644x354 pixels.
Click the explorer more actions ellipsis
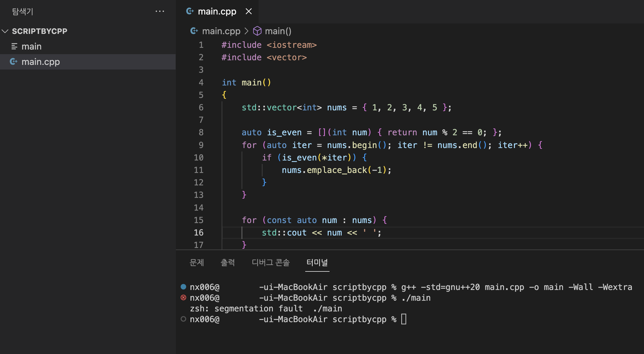click(x=160, y=12)
